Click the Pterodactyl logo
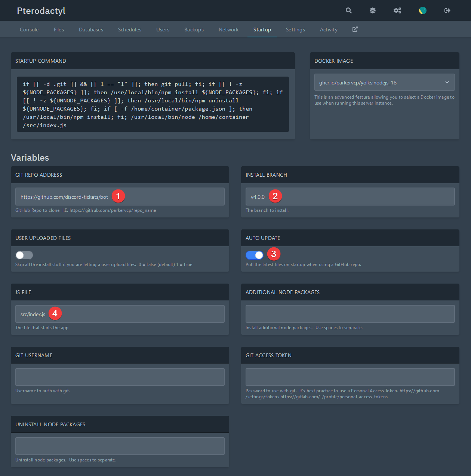This screenshot has width=471, height=476. click(41, 10)
